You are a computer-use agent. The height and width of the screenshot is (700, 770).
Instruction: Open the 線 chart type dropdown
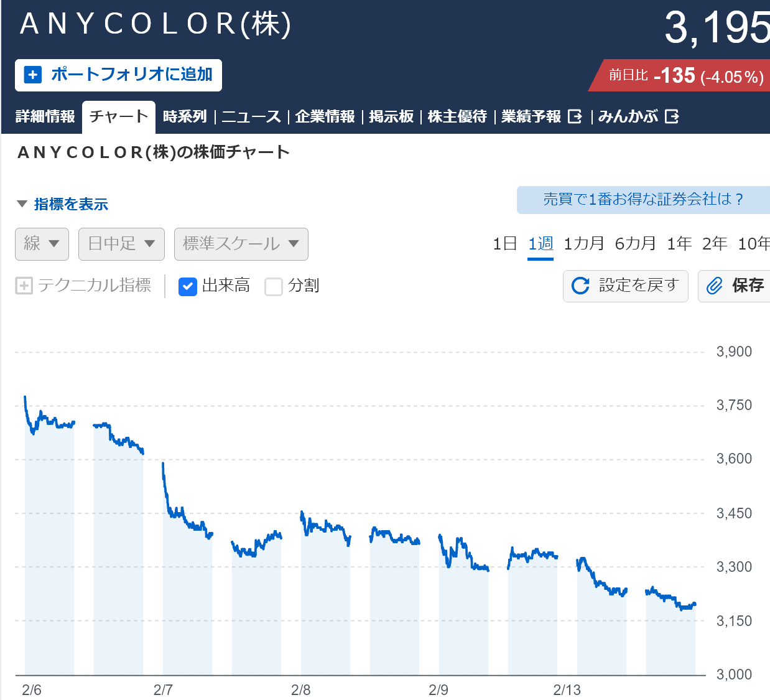tap(42, 244)
